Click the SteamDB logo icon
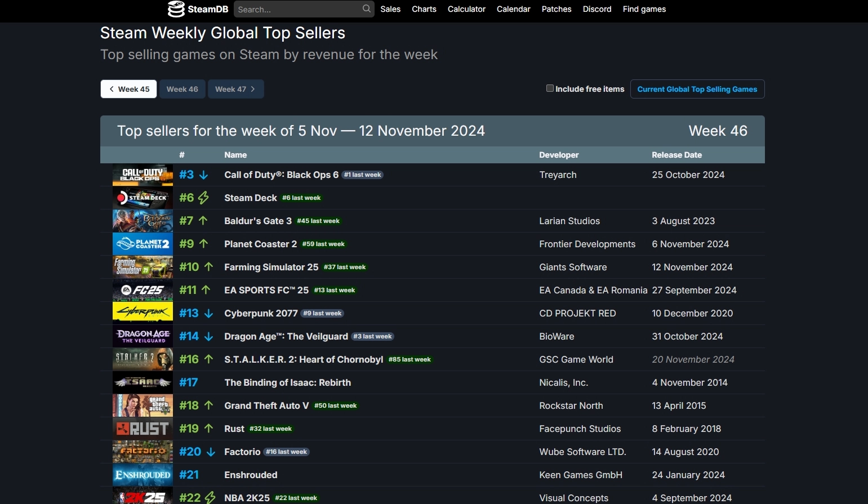The height and width of the screenshot is (504, 868). (176, 9)
